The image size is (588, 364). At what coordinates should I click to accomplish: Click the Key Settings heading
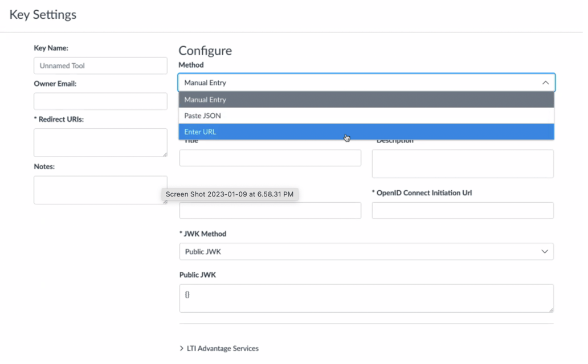pyautogui.click(x=42, y=15)
